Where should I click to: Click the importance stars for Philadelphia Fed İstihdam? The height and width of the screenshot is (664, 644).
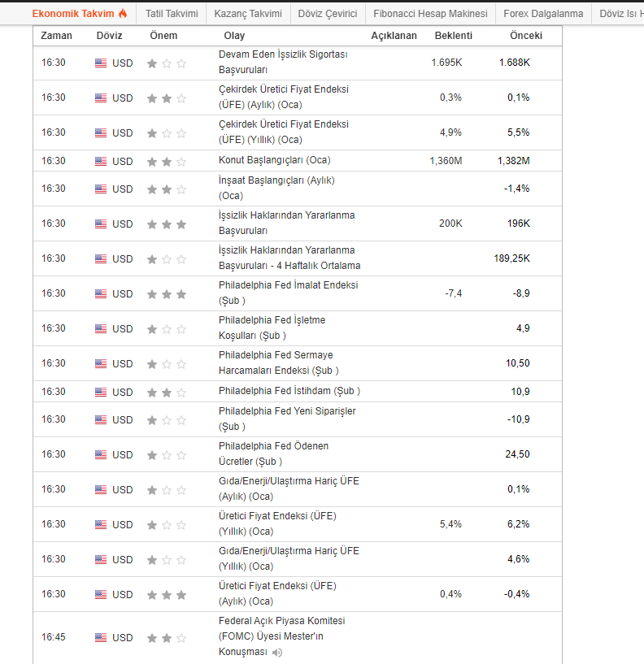click(x=166, y=392)
